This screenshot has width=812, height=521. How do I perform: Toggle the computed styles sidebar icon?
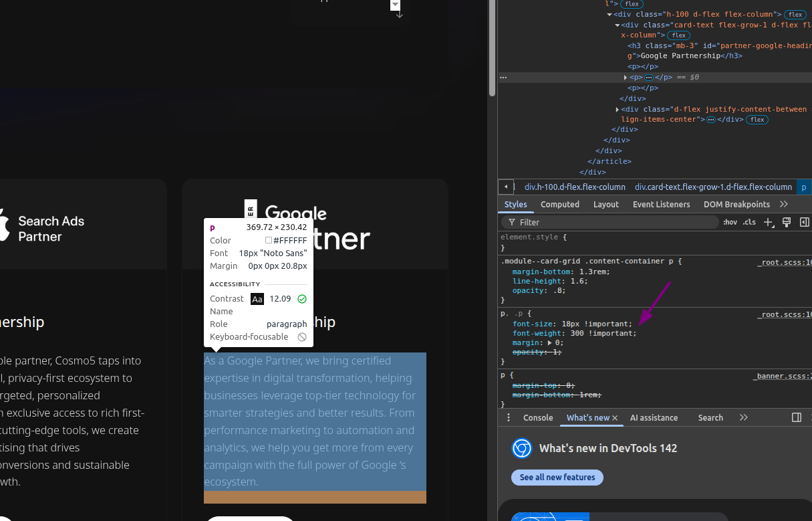coord(805,222)
